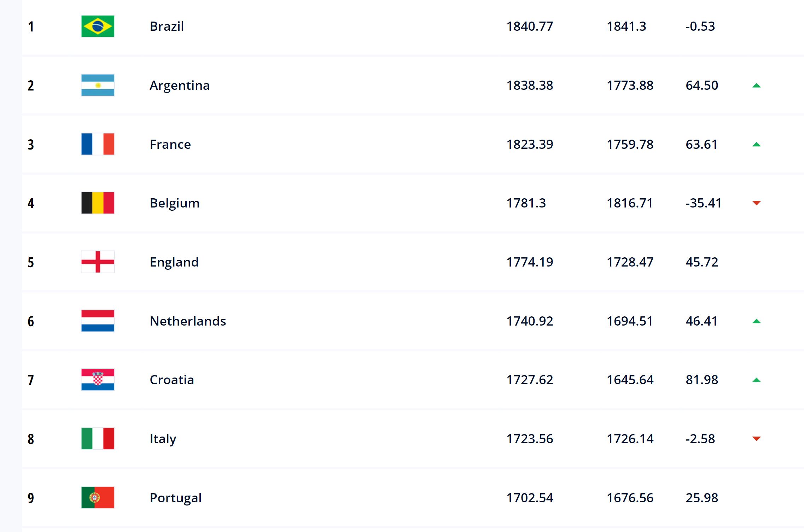
Task: Click England's total points 1774.19
Action: point(530,262)
